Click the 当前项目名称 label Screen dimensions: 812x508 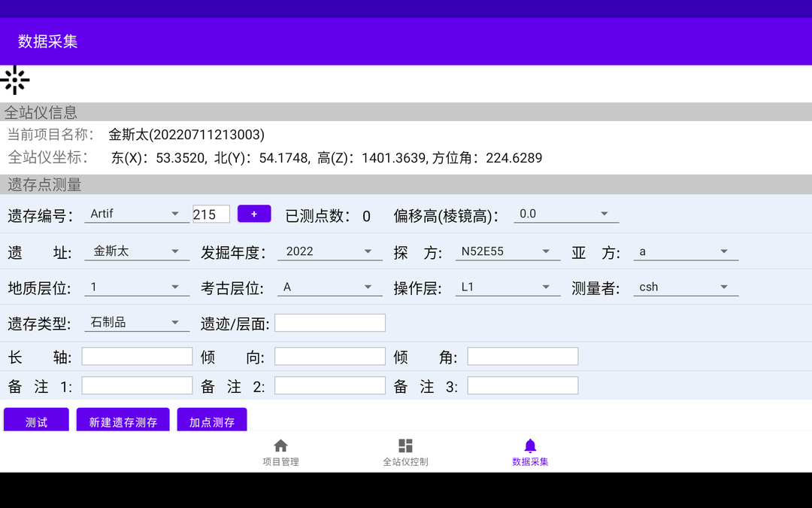pos(50,134)
